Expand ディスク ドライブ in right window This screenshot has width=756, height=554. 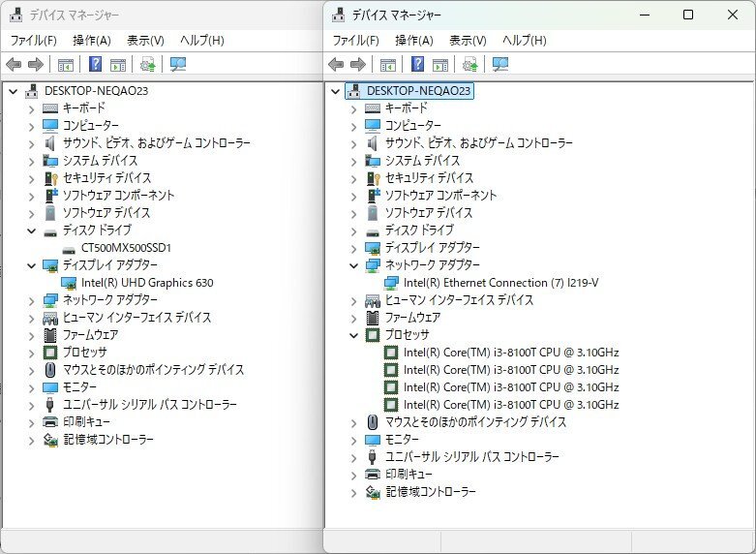(x=353, y=231)
